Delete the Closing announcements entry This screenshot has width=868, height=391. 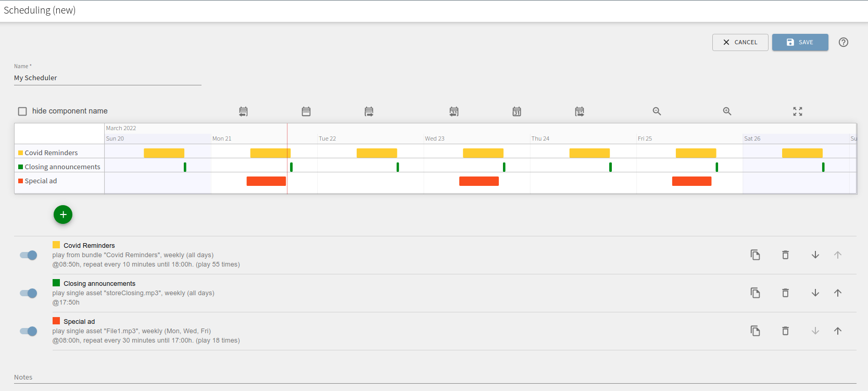tap(785, 293)
